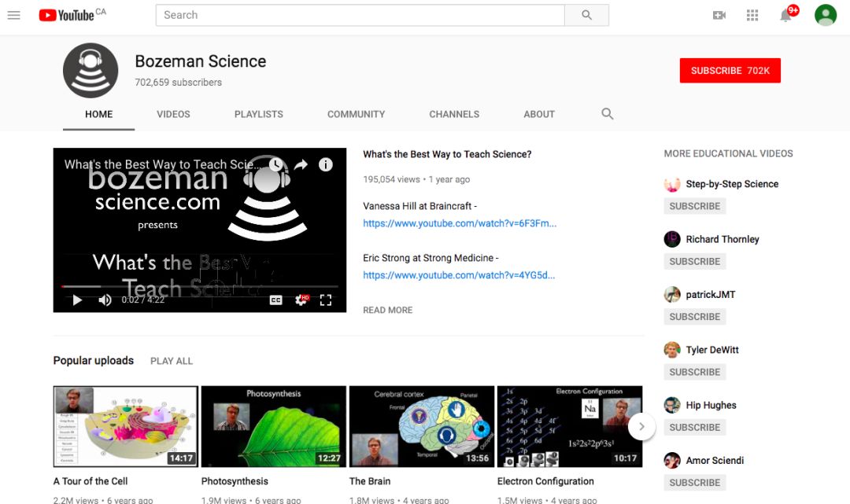Expand description with READ MORE
850x504 pixels.
click(387, 311)
